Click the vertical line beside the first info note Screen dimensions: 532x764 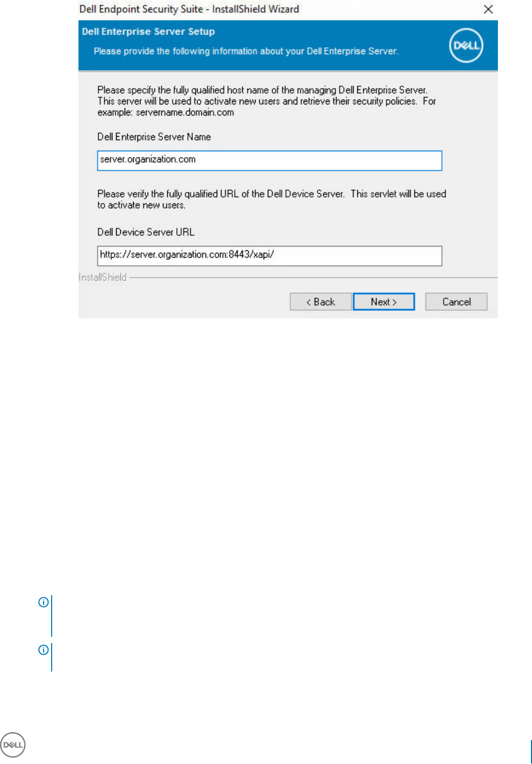(52, 616)
